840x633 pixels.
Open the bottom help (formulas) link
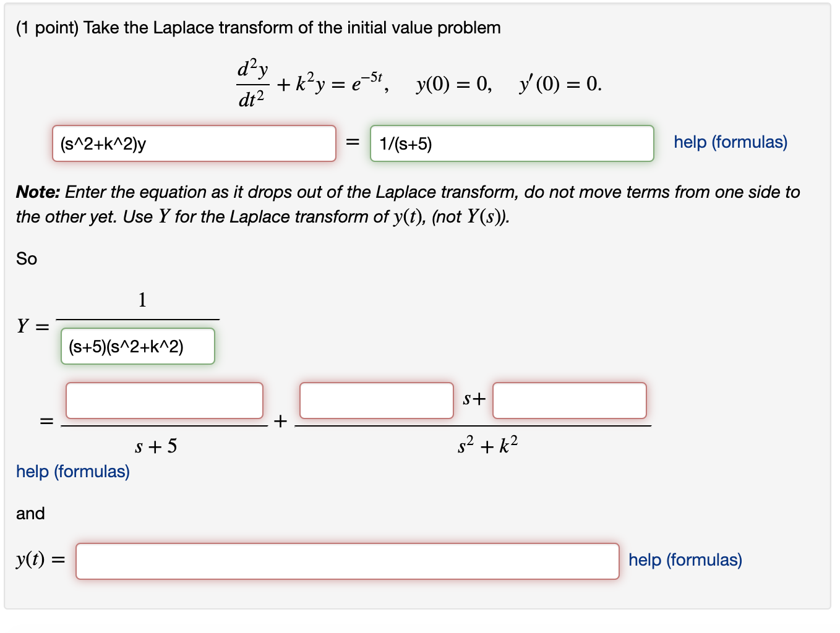pos(685,560)
